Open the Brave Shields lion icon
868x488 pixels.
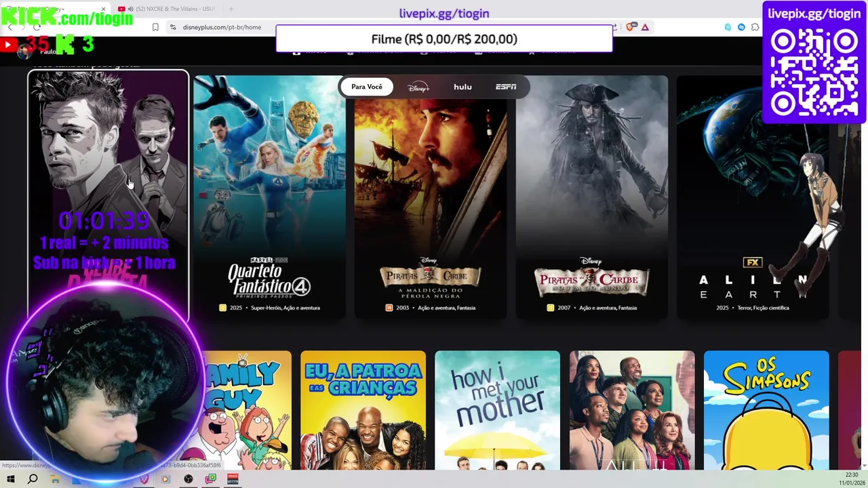[631, 27]
